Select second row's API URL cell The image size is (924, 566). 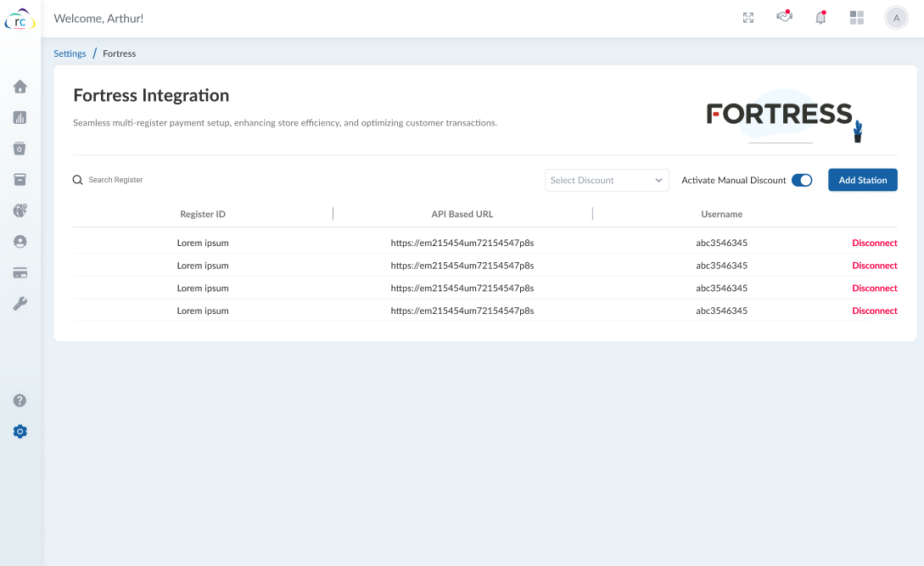[462, 266]
